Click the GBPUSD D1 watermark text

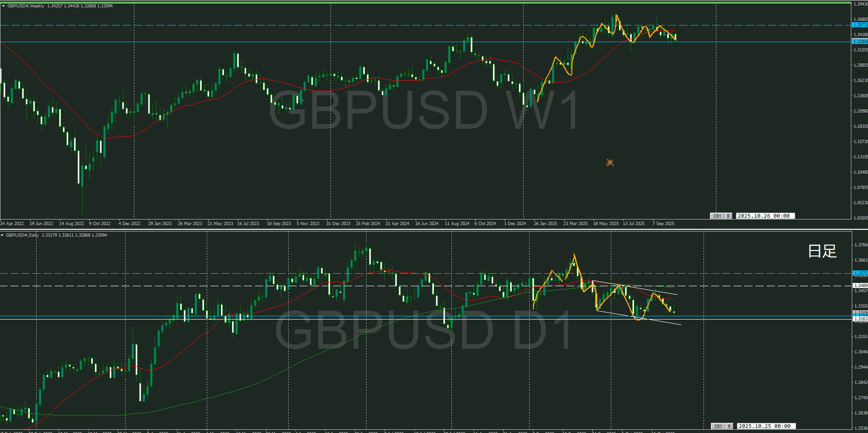424,330
